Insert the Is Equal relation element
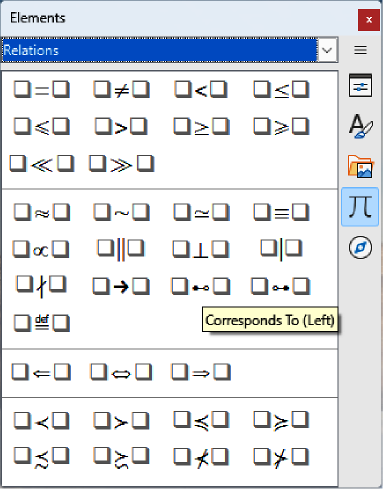Image resolution: width=383 pixels, height=489 pixels. tap(42, 90)
